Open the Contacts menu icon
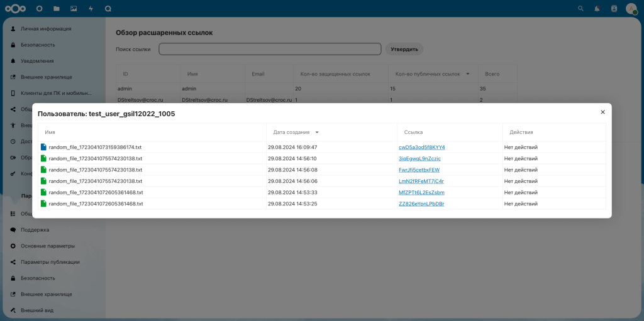Screen dimensions: 644x321 [614, 9]
